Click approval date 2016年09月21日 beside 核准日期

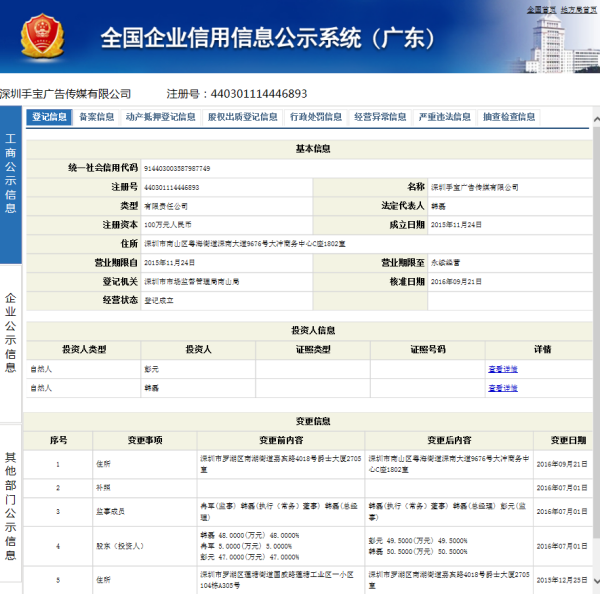pos(456,282)
